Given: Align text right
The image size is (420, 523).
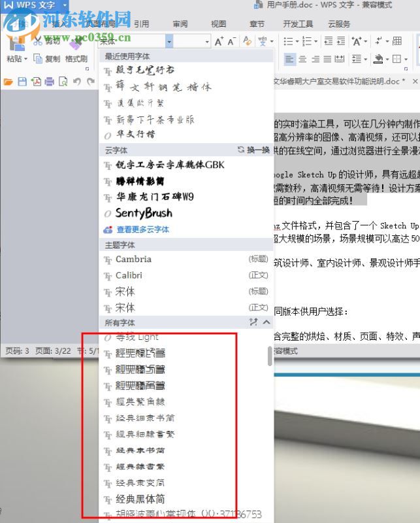Looking at the screenshot, I should point(315,59).
